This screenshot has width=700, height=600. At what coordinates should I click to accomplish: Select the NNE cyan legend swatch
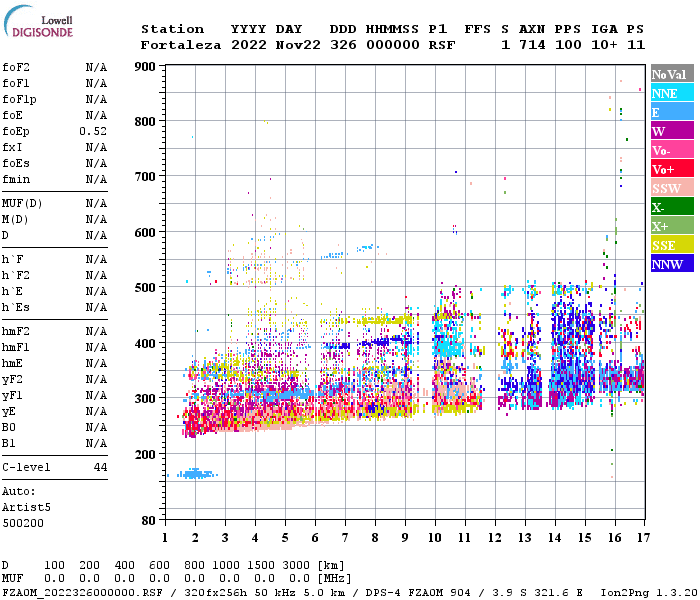672,93
